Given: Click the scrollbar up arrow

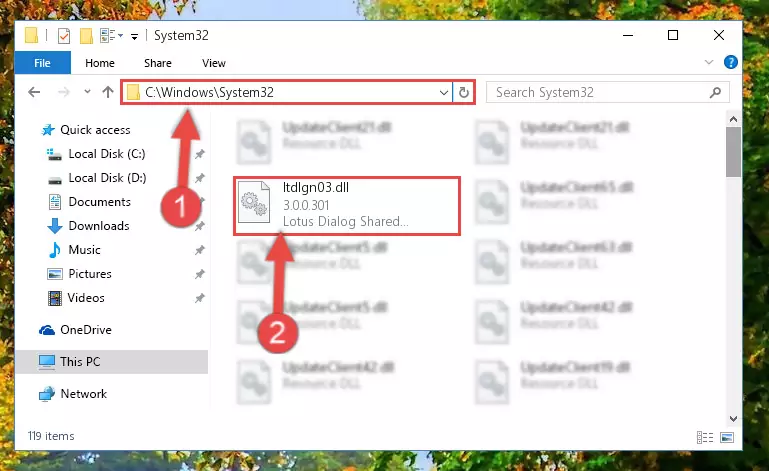Looking at the screenshot, I should point(733,119).
